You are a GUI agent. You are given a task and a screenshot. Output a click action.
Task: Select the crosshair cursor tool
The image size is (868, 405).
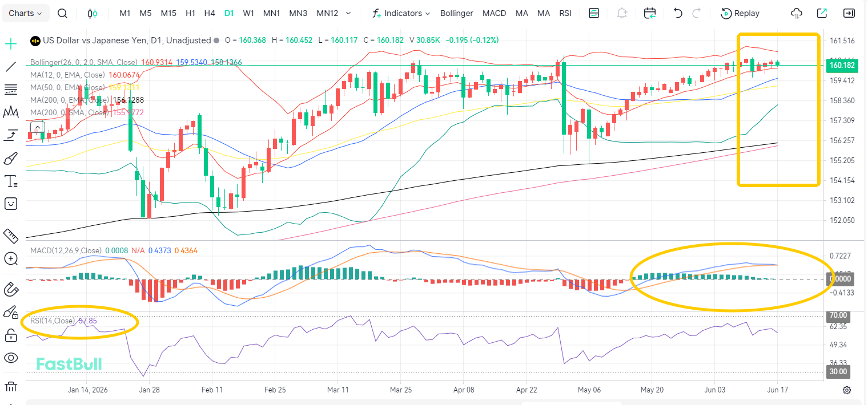pos(10,43)
